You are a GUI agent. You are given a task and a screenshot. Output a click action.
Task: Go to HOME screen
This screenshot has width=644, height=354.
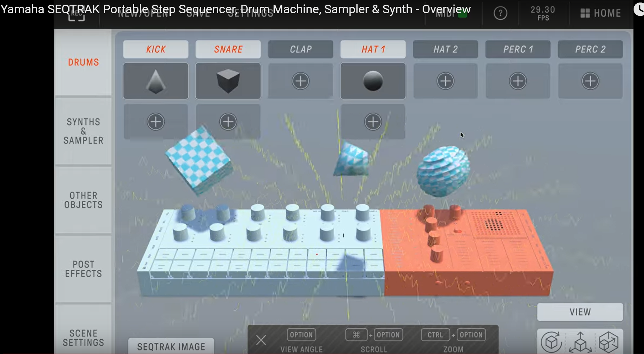coord(601,13)
